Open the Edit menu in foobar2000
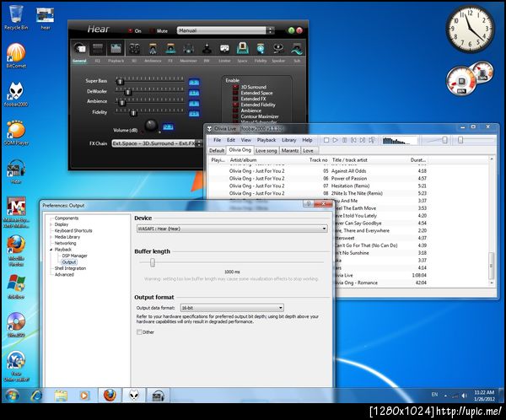This screenshot has height=420, width=506. click(x=231, y=140)
